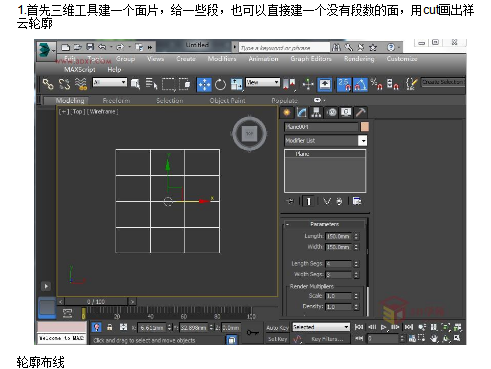Click the Redo arrow icon

120,47
